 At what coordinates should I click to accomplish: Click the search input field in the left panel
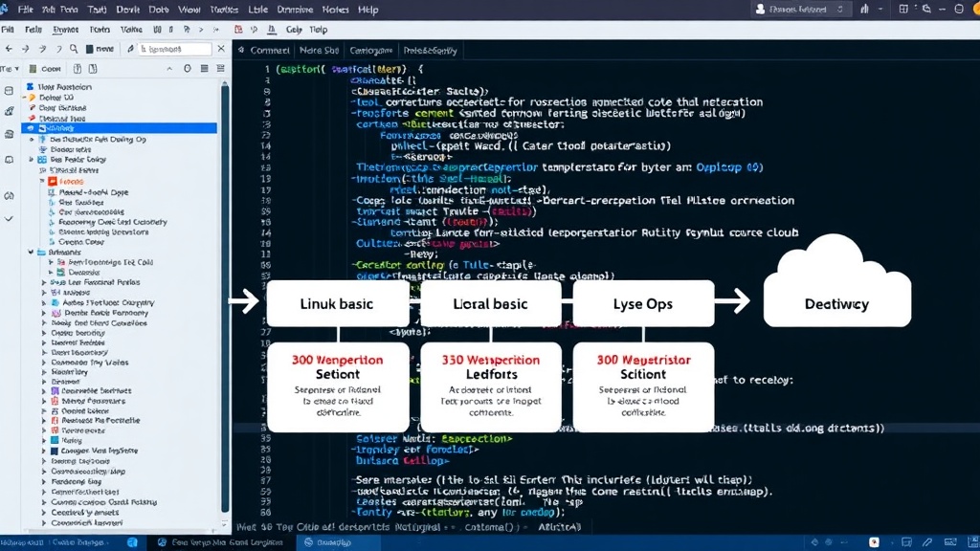click(175, 49)
